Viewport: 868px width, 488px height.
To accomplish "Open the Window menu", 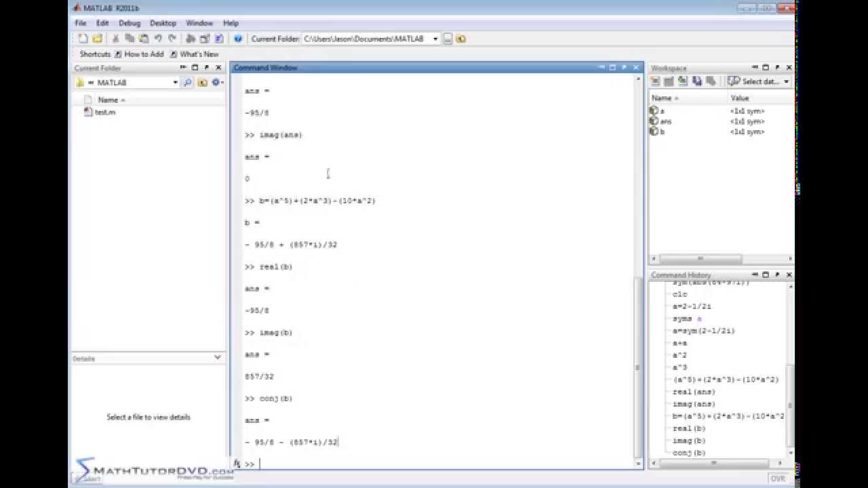I will coord(199,23).
